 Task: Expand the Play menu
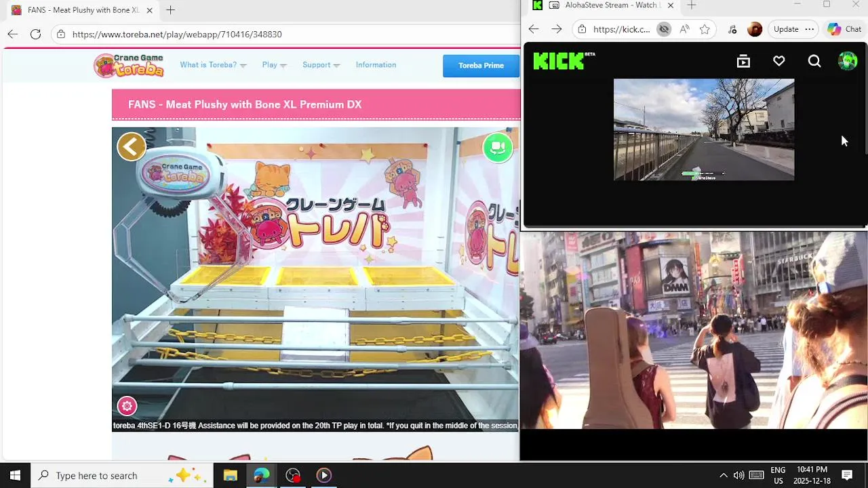[274, 65]
